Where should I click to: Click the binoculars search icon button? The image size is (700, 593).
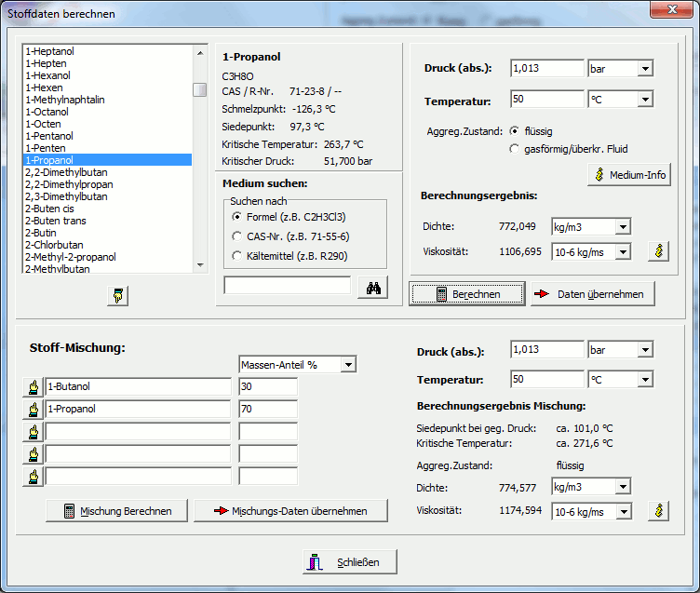click(x=373, y=287)
